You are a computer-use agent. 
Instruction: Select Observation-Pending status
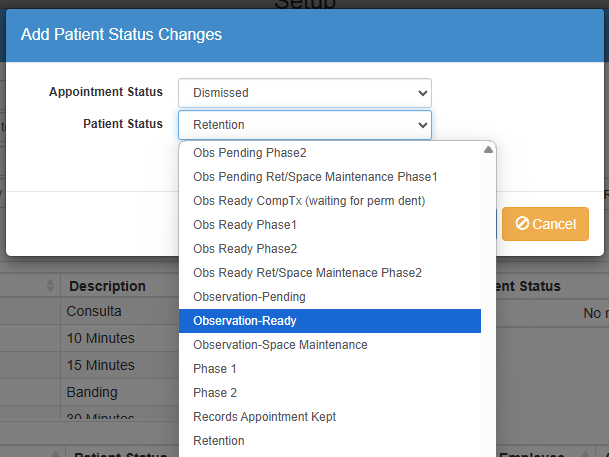(330, 297)
